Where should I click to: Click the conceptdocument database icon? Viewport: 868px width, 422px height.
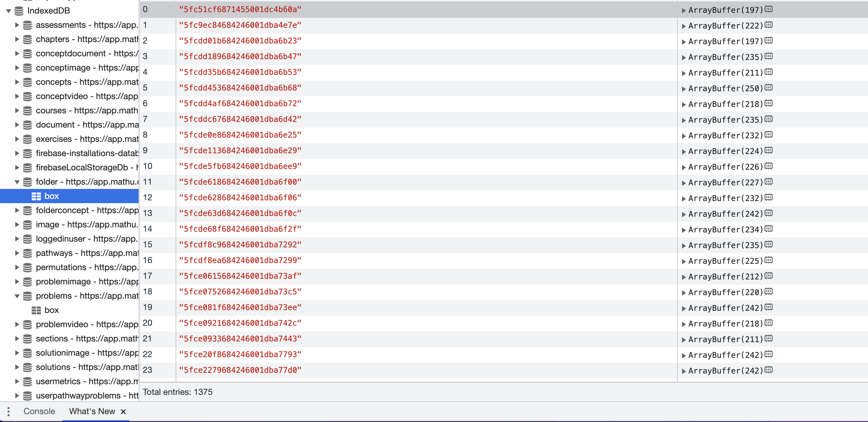pyautogui.click(x=27, y=54)
